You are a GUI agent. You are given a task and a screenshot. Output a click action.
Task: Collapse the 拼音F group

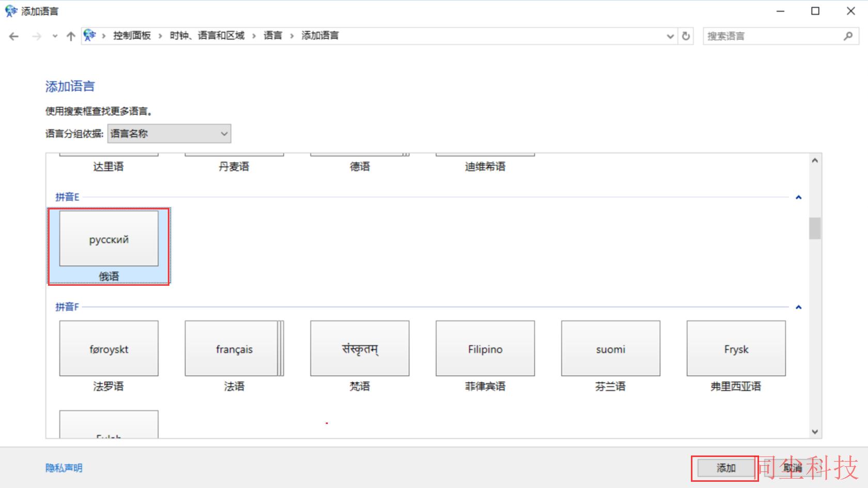(798, 307)
